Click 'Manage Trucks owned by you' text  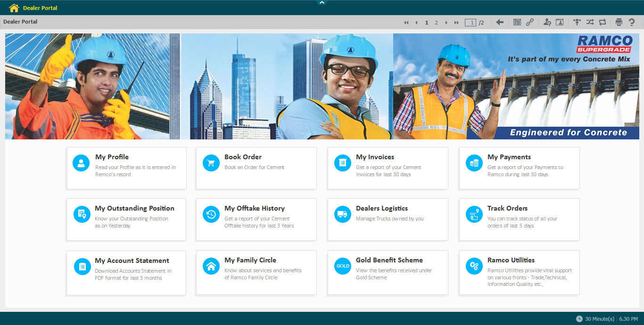(x=390, y=219)
